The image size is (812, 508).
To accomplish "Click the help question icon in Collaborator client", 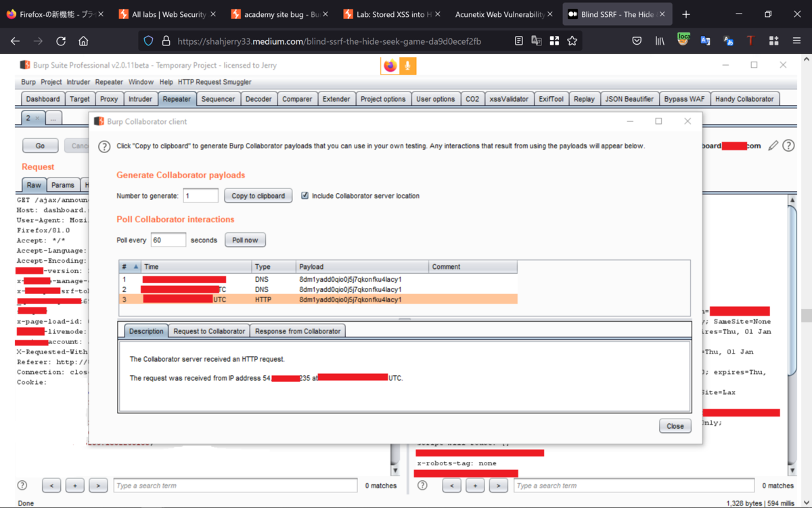I will (104, 146).
